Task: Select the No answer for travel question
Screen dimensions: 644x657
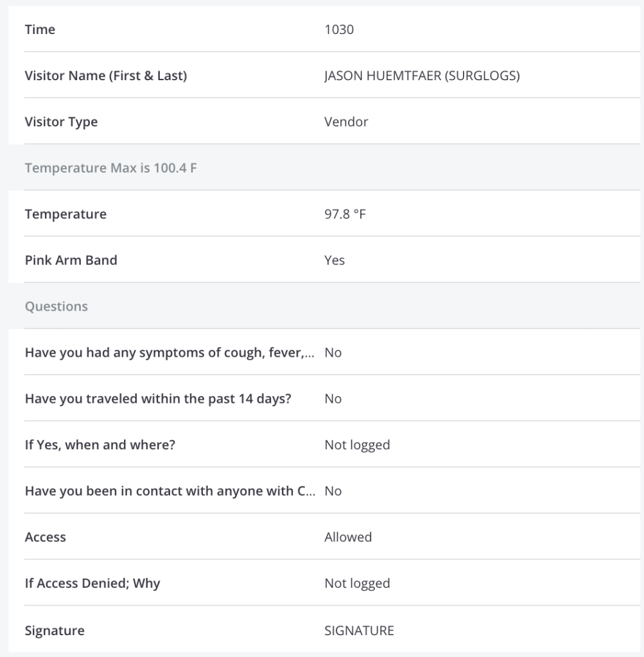Action: point(333,398)
